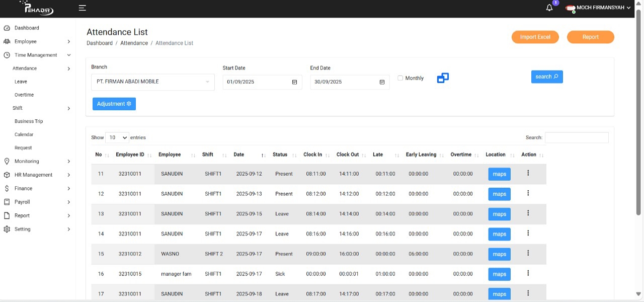Focus the table Search input field
Screen dimensions: 644x302
[x=577, y=137]
